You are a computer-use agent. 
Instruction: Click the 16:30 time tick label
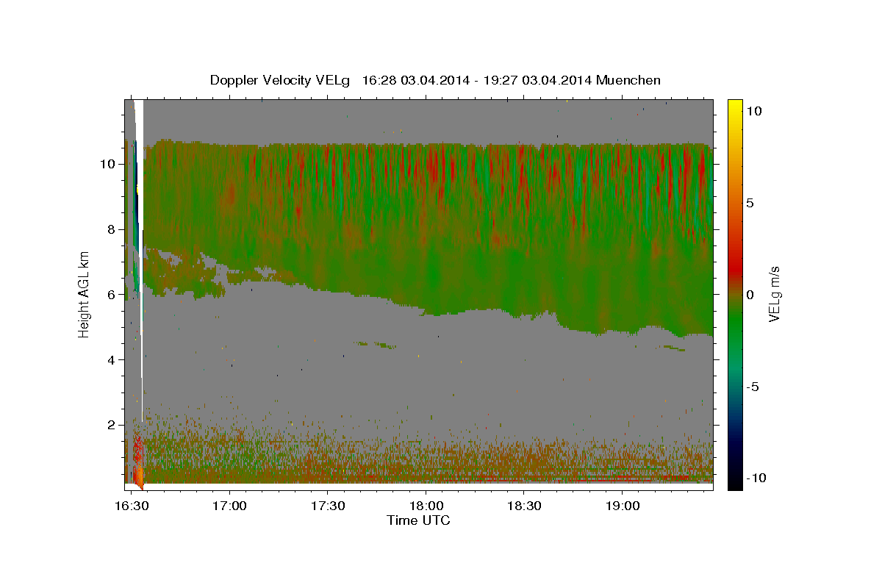132,506
